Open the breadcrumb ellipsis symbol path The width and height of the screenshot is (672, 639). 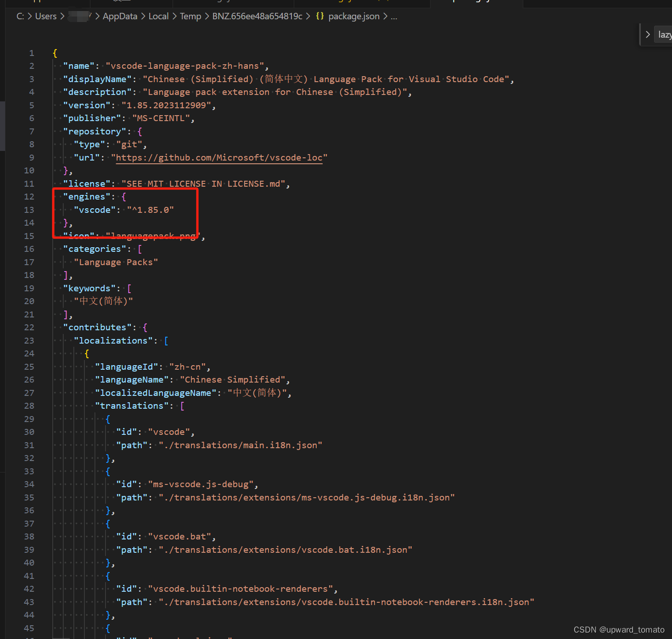(394, 17)
